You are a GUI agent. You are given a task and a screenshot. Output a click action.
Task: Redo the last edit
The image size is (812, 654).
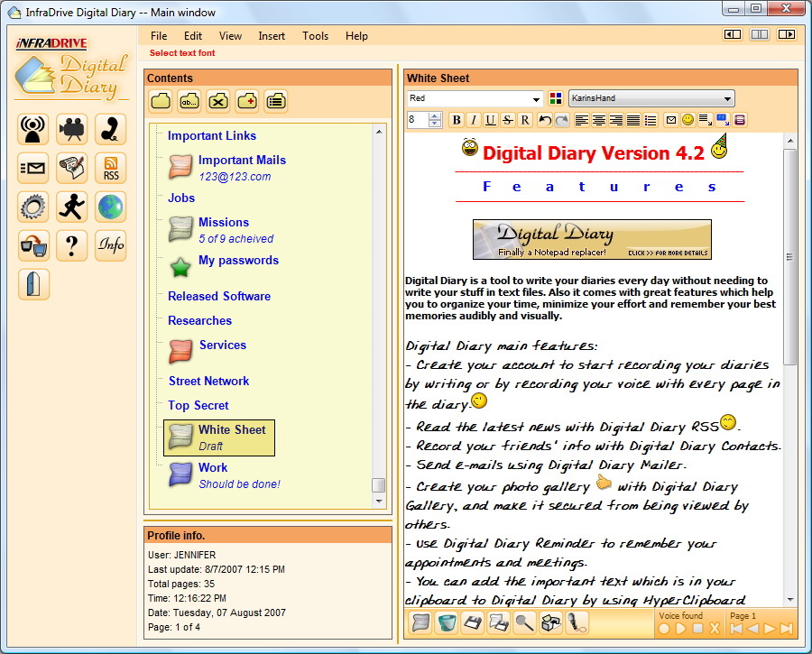(562, 120)
